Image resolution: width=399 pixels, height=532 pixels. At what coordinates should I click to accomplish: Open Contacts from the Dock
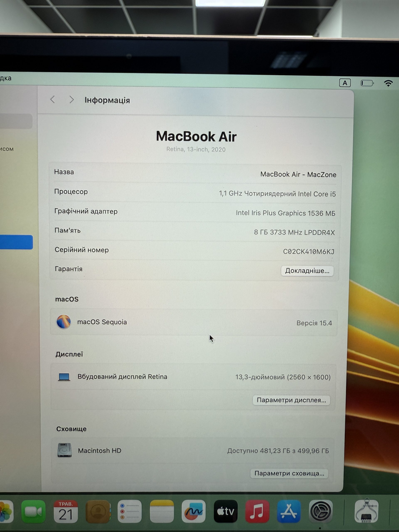(x=98, y=511)
